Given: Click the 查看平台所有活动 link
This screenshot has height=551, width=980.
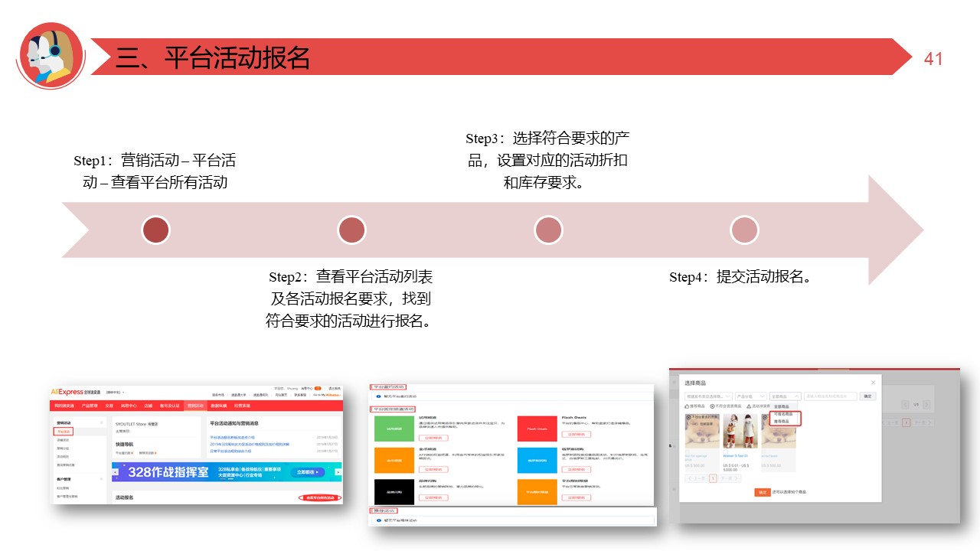Looking at the screenshot, I should tap(319, 497).
